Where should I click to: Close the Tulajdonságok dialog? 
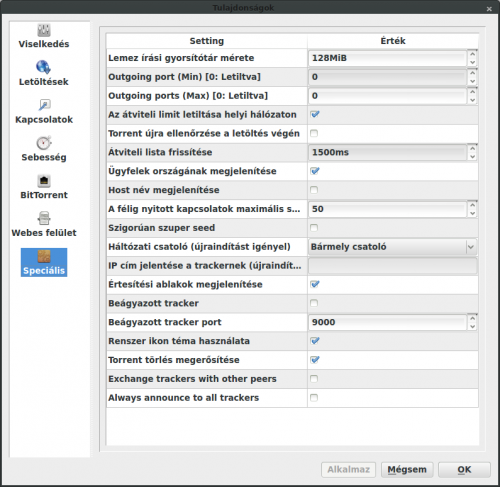click(x=489, y=9)
